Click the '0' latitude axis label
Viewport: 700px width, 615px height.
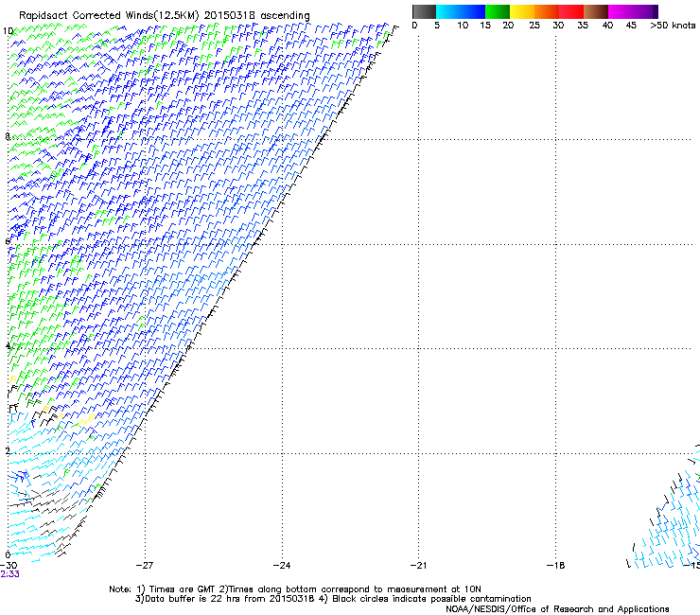[x=8, y=555]
